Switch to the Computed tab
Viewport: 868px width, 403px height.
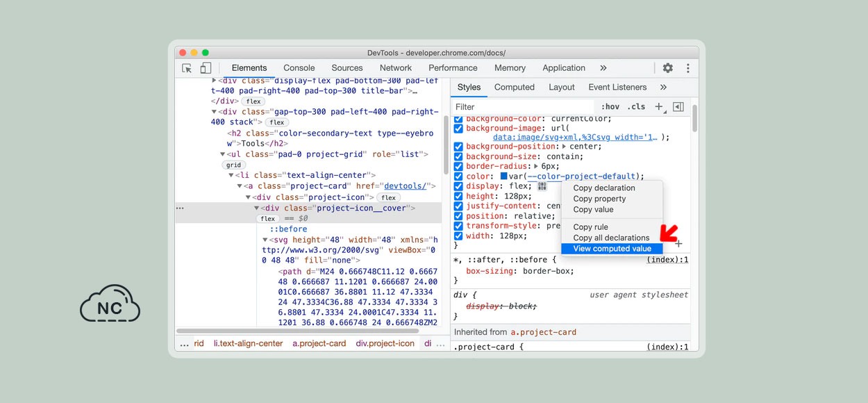(x=515, y=88)
